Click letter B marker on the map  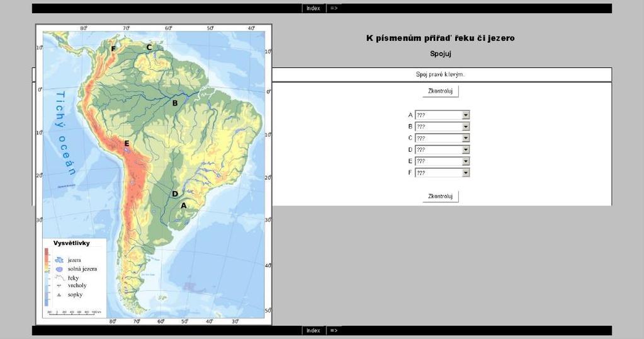[175, 103]
